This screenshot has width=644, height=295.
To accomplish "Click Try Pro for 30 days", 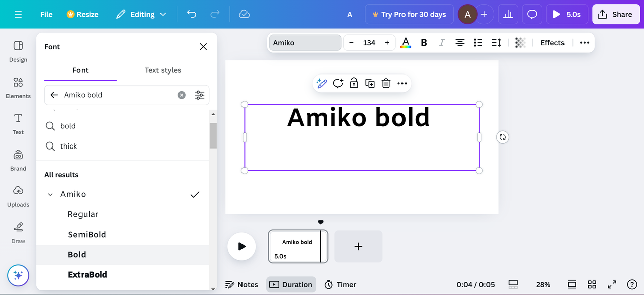I will 409,14.
